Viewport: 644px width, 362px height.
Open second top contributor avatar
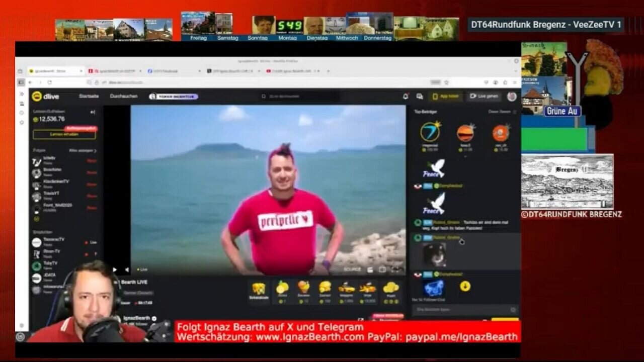[x=465, y=133]
